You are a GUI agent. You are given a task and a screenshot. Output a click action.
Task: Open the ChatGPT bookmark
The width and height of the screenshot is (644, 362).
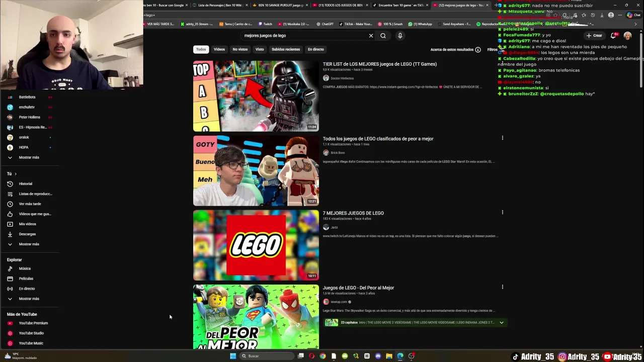tap(325, 24)
